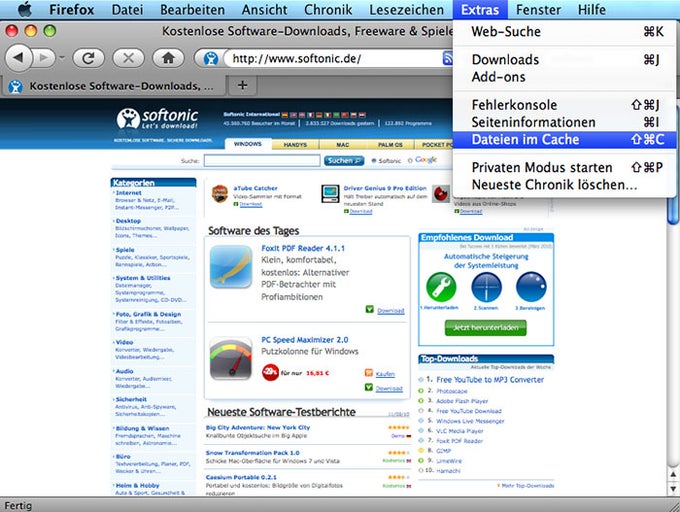680x512 pixels.
Task: Click the Softonic site icon in address bar
Action: coord(210,58)
